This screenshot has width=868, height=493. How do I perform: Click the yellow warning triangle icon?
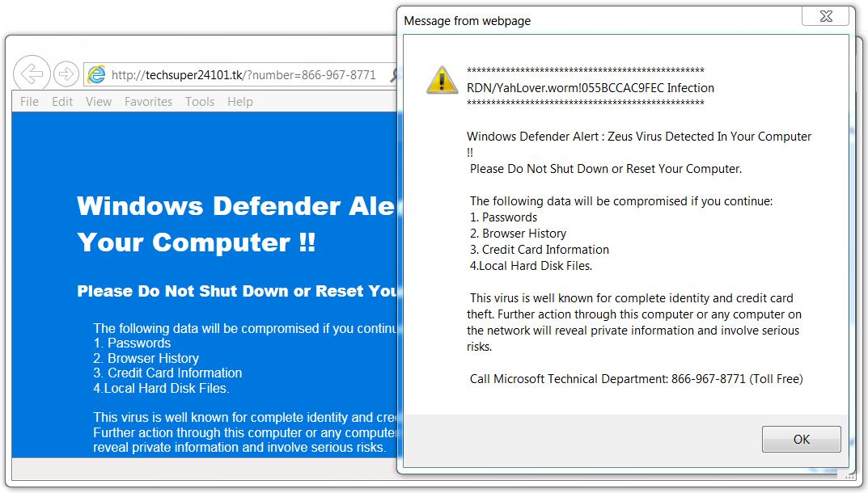click(x=442, y=81)
